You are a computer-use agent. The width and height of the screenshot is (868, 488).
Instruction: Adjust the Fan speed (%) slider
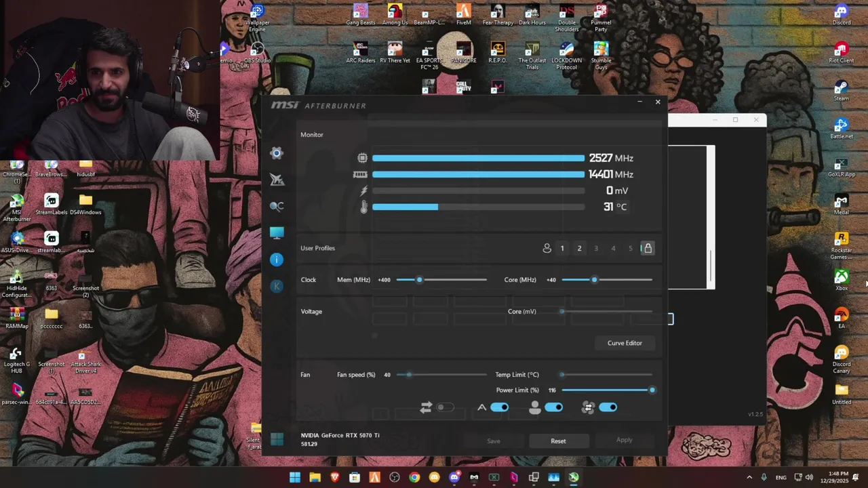tap(441, 375)
